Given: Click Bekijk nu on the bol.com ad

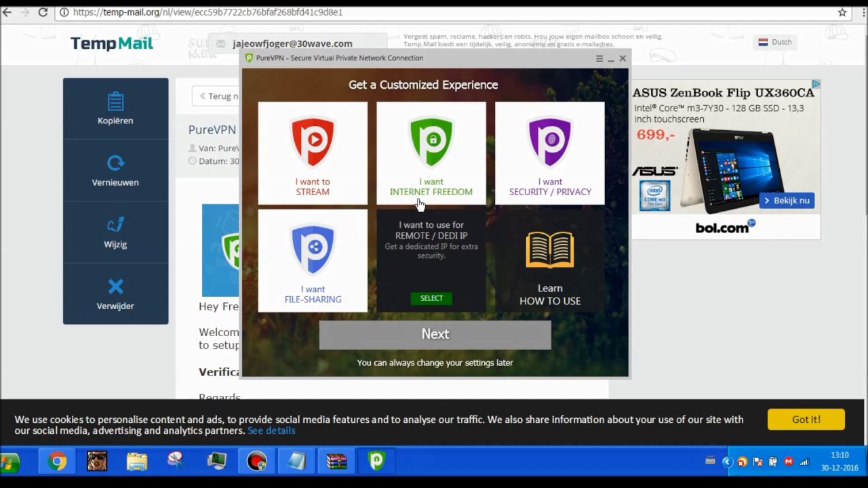Looking at the screenshot, I should (787, 201).
